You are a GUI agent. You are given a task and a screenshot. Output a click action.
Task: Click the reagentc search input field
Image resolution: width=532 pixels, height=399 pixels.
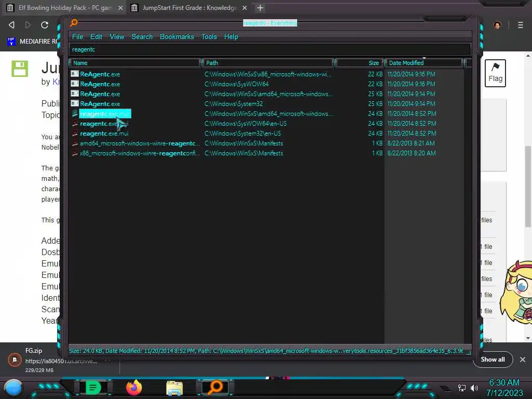270,49
